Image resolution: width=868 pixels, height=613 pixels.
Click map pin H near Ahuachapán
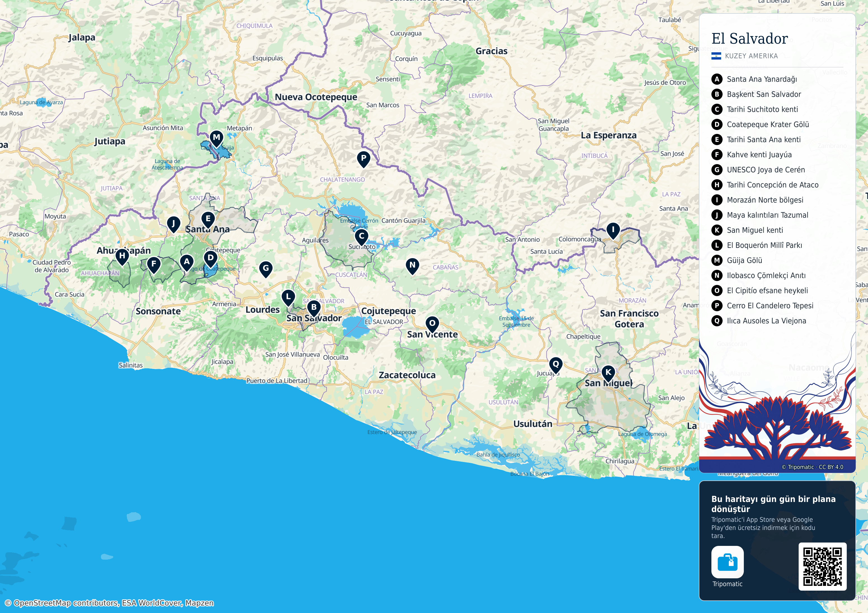click(122, 257)
